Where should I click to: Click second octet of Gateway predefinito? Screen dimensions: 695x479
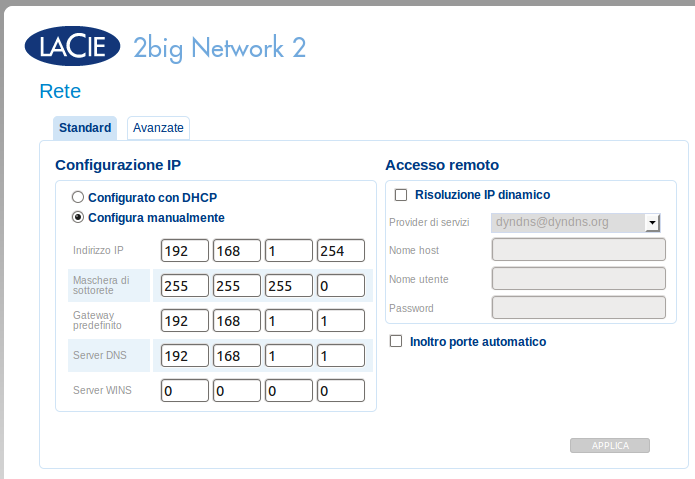tap(237, 321)
